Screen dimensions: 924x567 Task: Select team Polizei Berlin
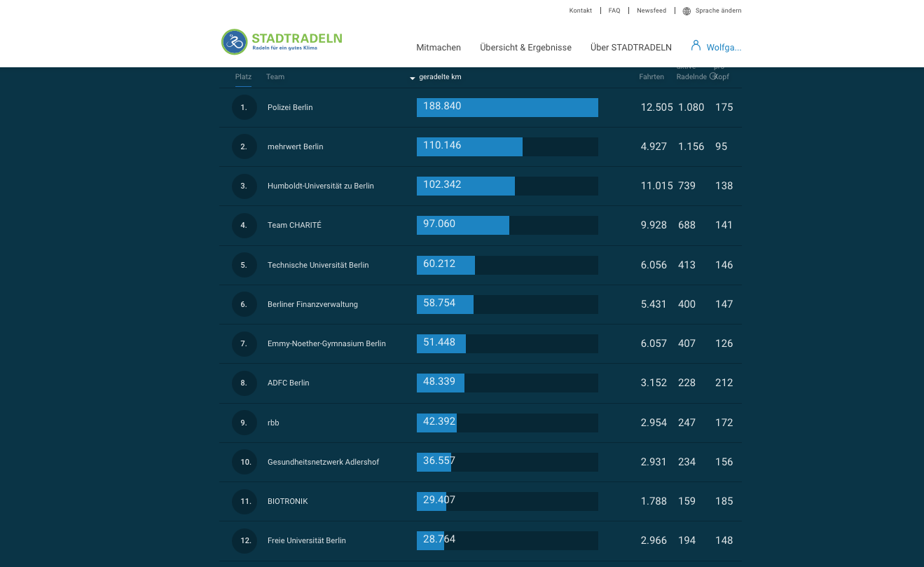tap(290, 107)
